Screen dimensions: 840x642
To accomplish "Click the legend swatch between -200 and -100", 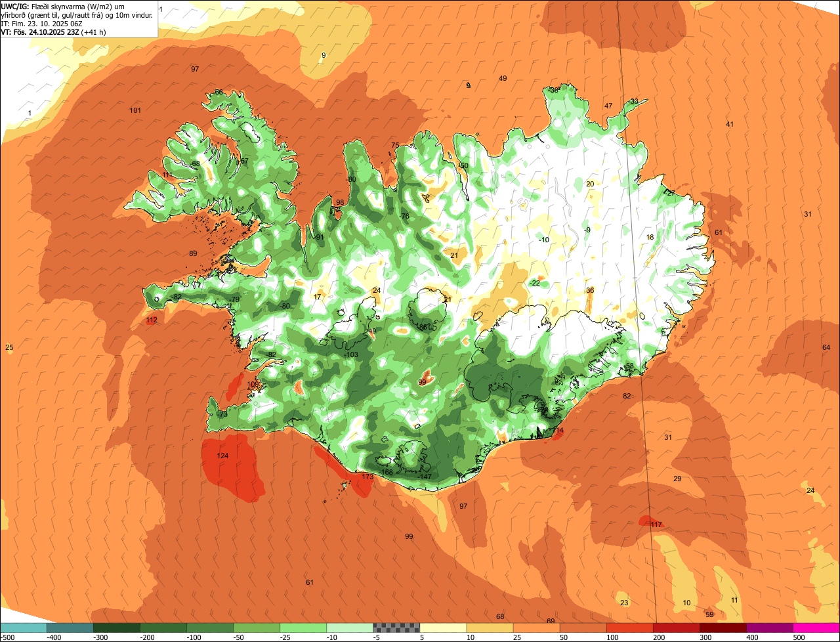I will (x=163, y=627).
